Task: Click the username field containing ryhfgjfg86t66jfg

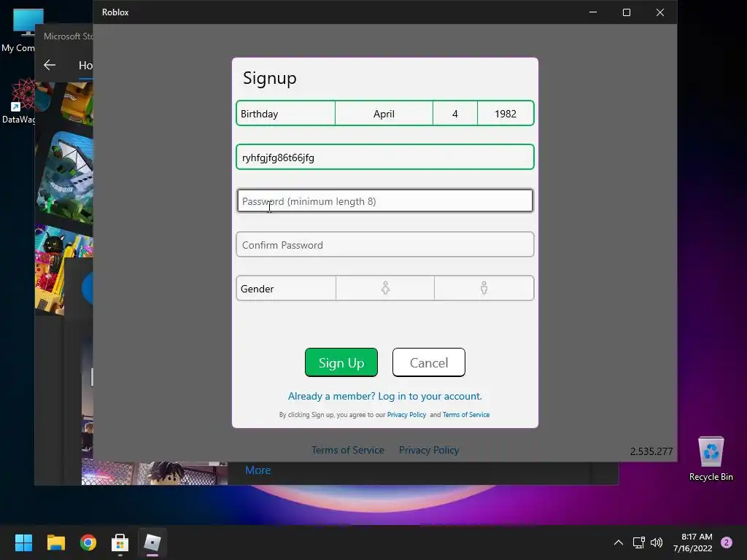Action: click(385, 157)
